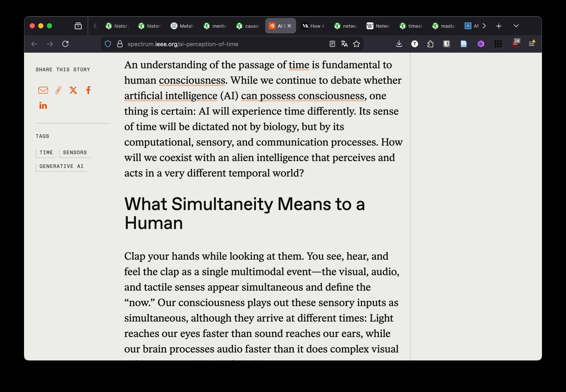Click the 'TAGS' label
This screenshot has width=566, height=392.
pyautogui.click(x=42, y=136)
